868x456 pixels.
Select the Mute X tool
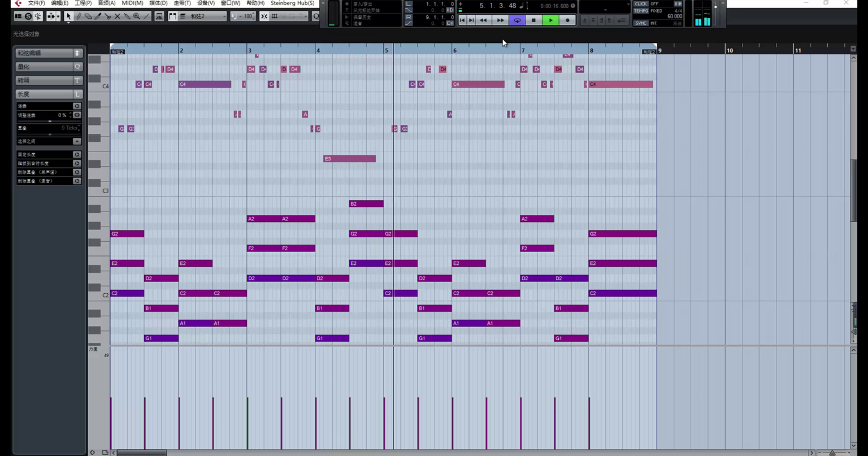(x=118, y=16)
